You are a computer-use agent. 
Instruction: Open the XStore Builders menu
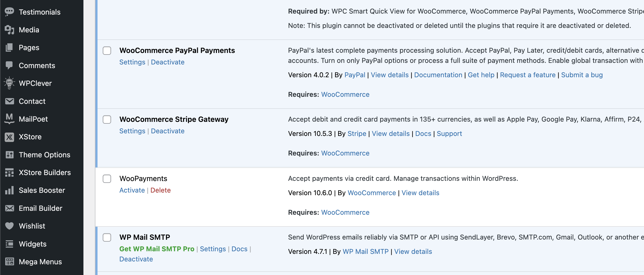[x=45, y=172]
